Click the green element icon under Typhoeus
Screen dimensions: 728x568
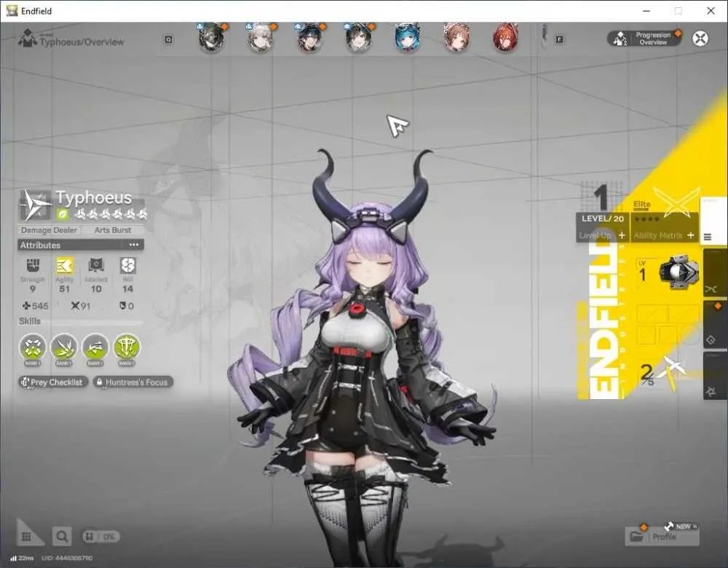[x=63, y=214]
